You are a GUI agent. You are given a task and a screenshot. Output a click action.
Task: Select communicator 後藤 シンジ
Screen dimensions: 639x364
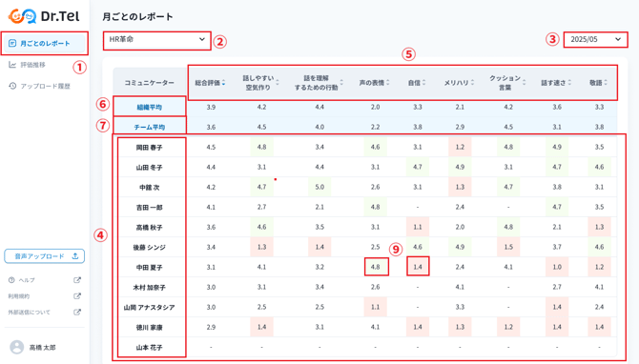tap(149, 248)
